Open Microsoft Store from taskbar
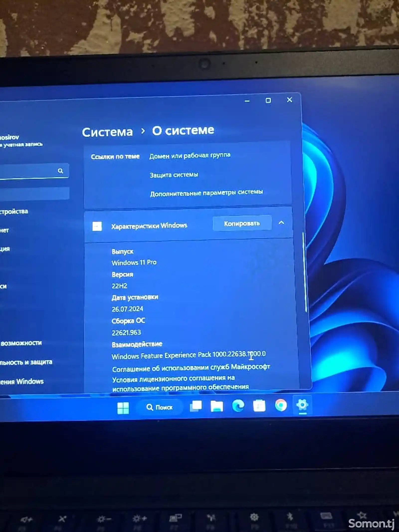 pos(259,406)
